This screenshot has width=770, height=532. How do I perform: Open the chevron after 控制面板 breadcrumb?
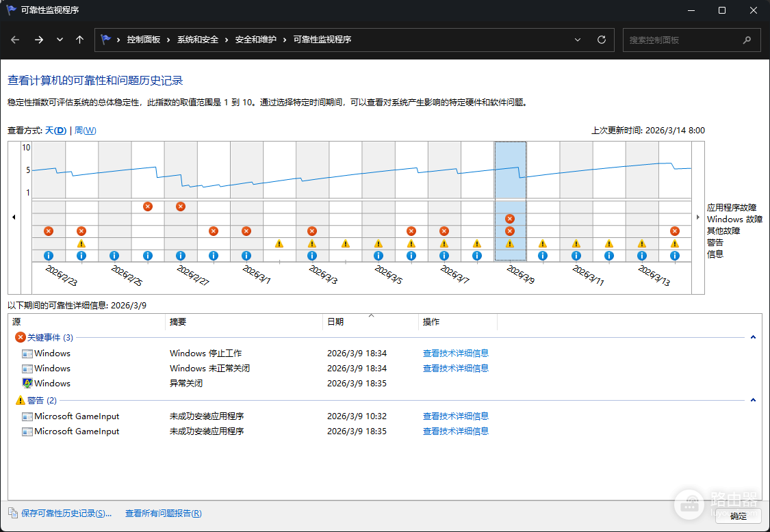169,40
